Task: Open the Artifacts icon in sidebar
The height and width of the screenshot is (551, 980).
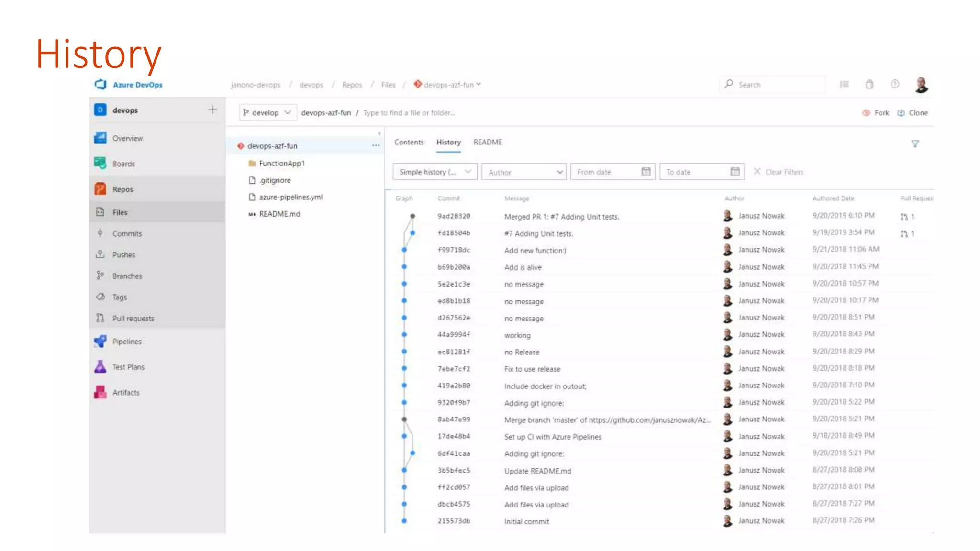Action: (100, 392)
